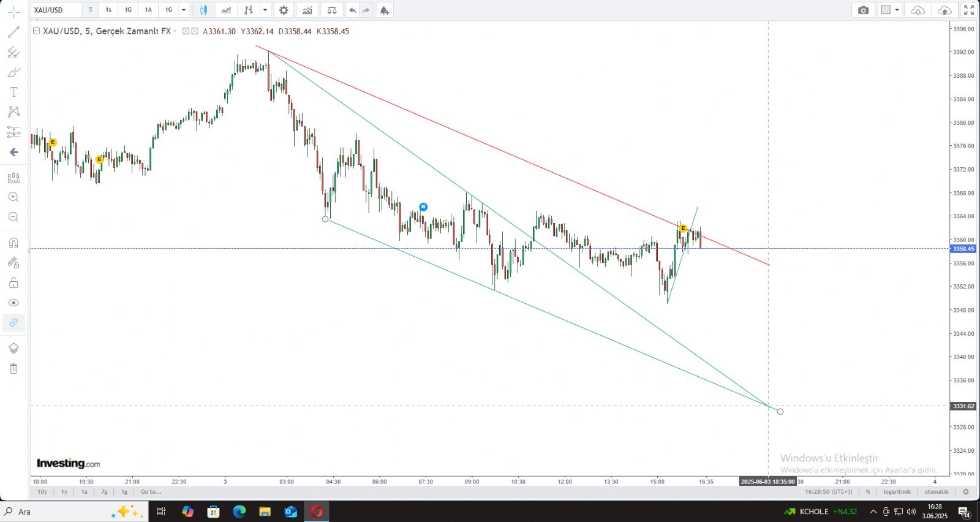Select the measure ruler tool
Screen dimensions: 980x522
13,178
